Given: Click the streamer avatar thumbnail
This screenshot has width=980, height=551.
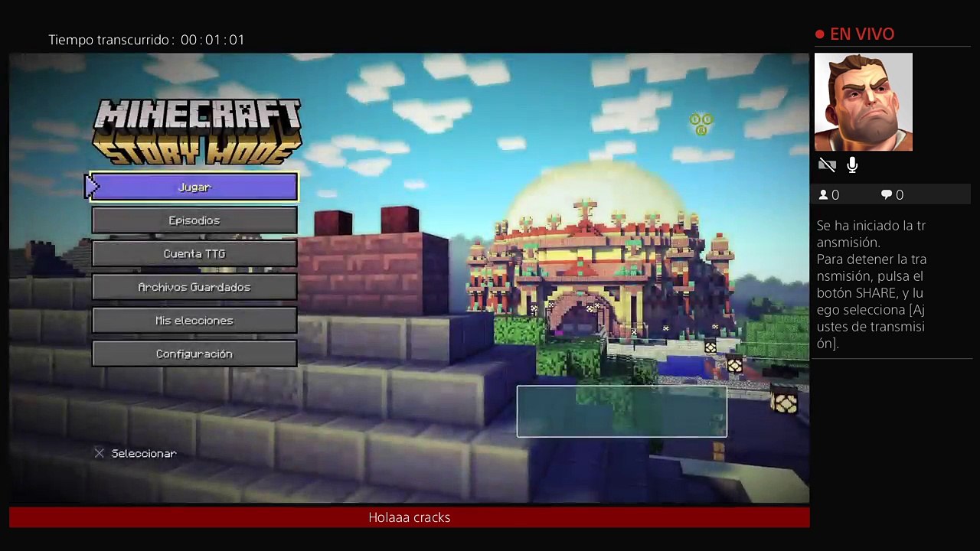Looking at the screenshot, I should (x=864, y=102).
